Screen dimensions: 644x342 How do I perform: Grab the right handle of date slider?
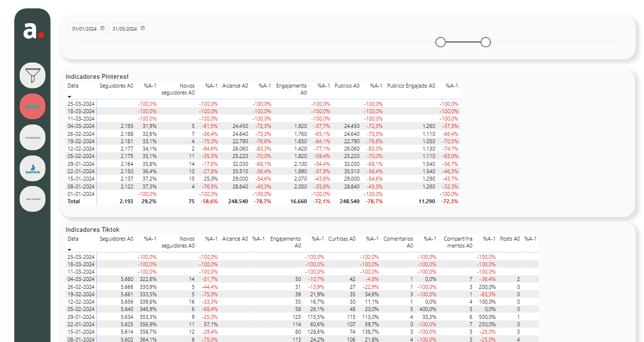(x=485, y=42)
